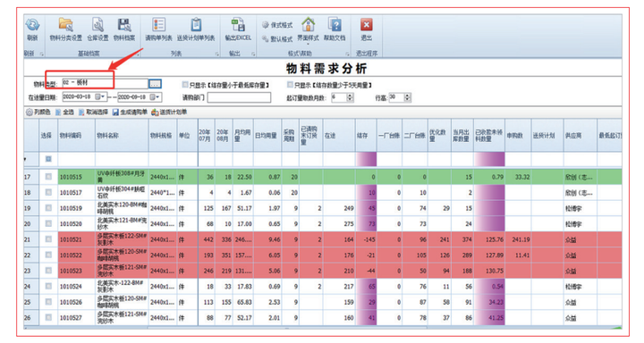Click the 送货计划 column header
The height and width of the screenshot is (343, 644).
[547, 136]
